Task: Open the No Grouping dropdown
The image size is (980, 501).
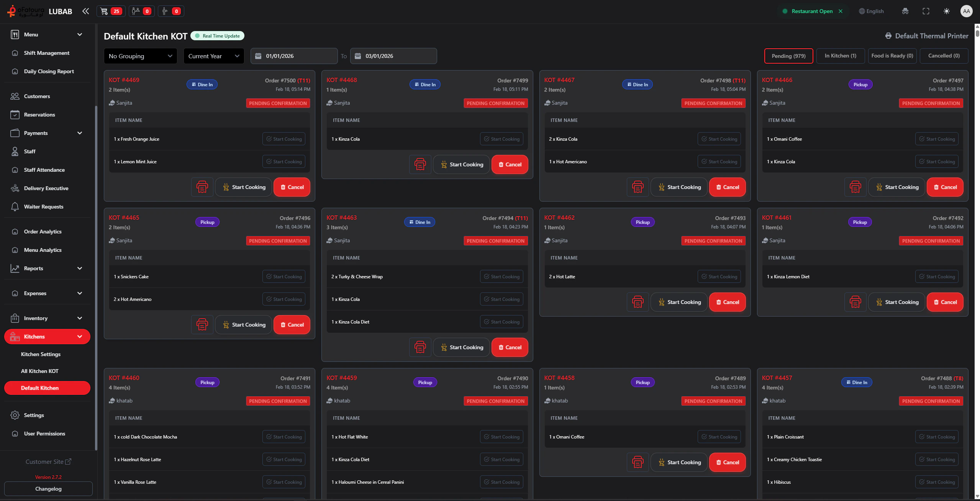Action: point(140,56)
